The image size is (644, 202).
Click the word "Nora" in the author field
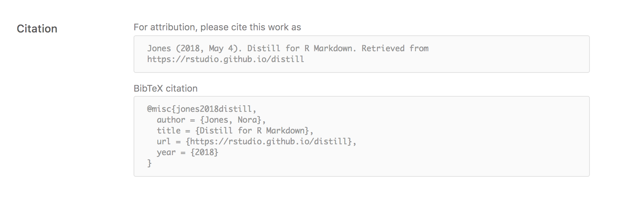click(247, 120)
